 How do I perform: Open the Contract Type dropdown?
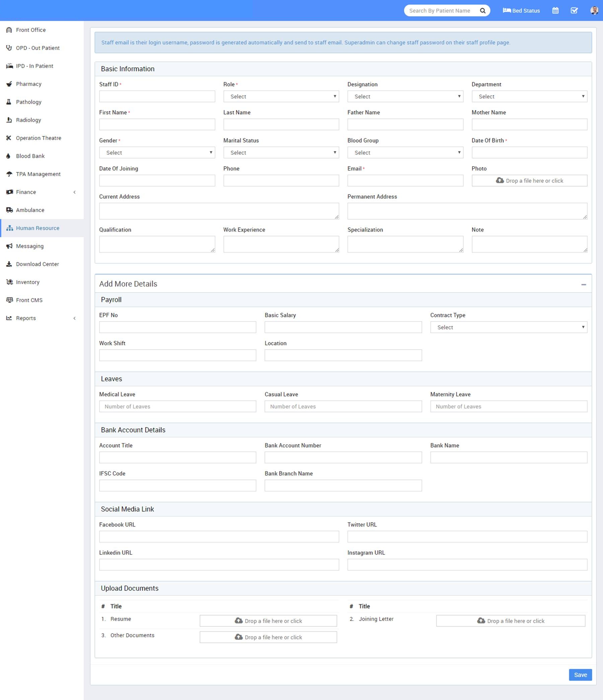(509, 327)
